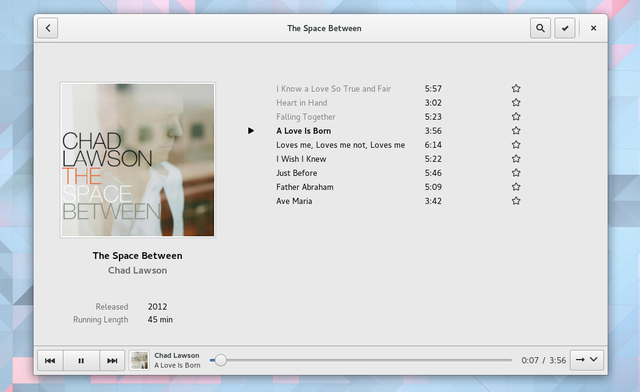Click the Chad Lawson label in the player bar
The height and width of the screenshot is (392, 640).
(x=177, y=355)
